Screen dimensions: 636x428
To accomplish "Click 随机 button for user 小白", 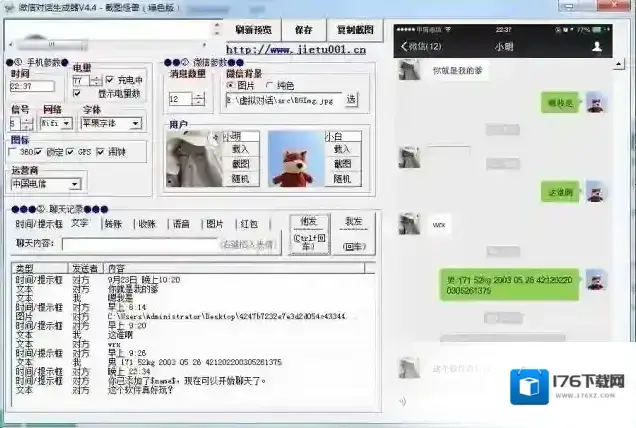I will coord(342,179).
